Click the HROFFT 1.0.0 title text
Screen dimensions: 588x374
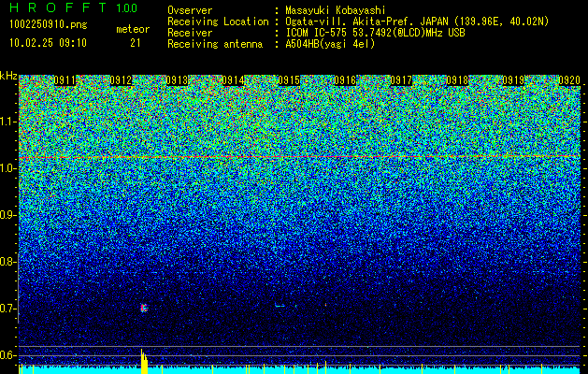pyautogui.click(x=73, y=7)
